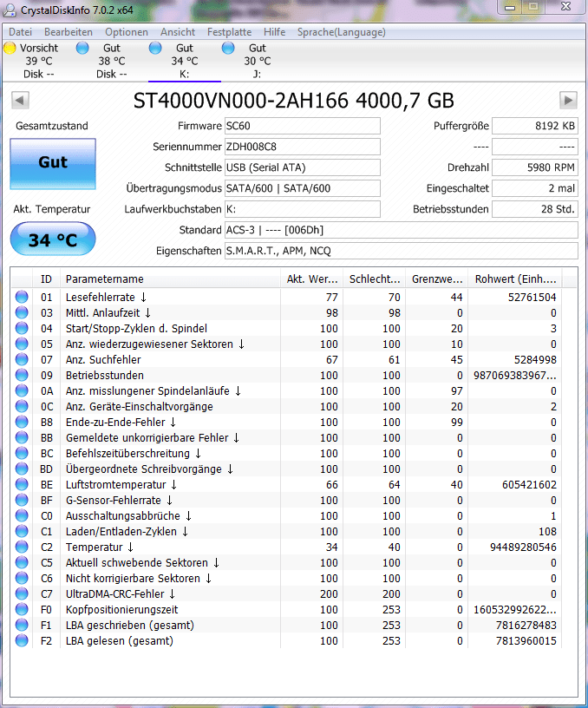
Task: Click status icon of Übergeordnete Schreibvorgänge row
Action: [22, 469]
